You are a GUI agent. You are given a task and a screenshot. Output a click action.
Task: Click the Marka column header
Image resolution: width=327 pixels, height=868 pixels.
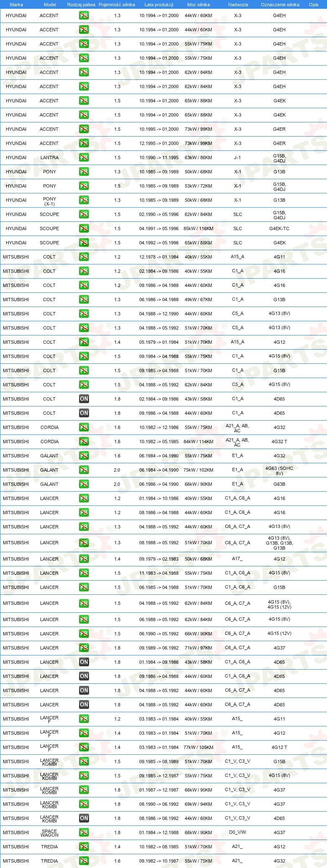click(x=16, y=5)
